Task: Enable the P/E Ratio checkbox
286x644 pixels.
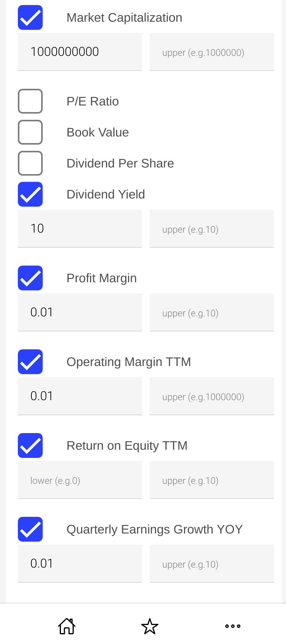Action: coord(30,101)
